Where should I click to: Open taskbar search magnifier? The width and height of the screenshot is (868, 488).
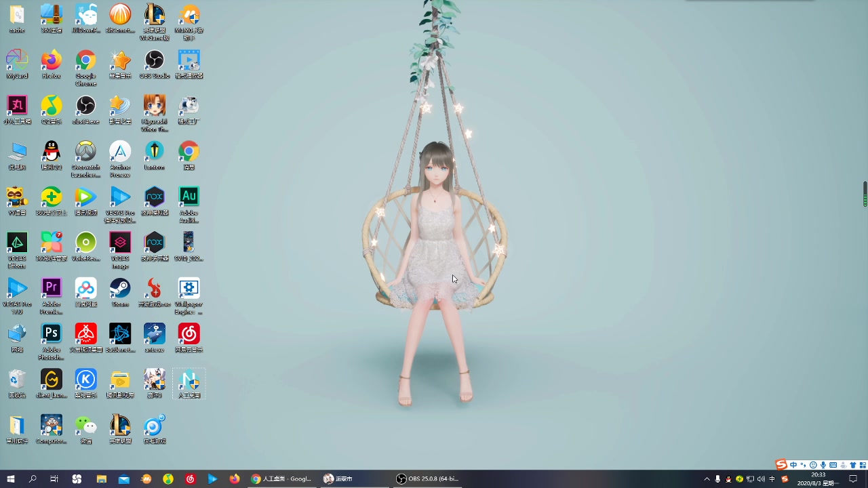(33, 479)
